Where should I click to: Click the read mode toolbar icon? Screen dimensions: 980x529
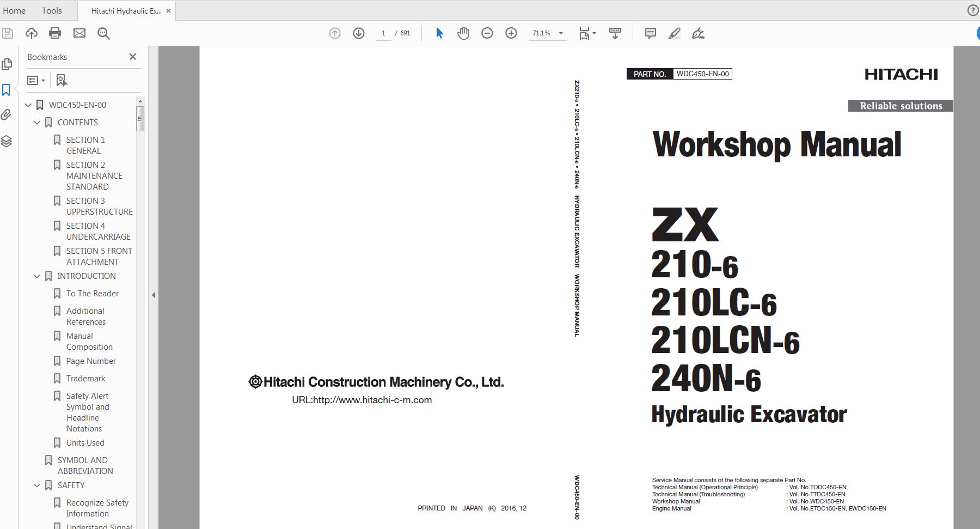coord(615,33)
